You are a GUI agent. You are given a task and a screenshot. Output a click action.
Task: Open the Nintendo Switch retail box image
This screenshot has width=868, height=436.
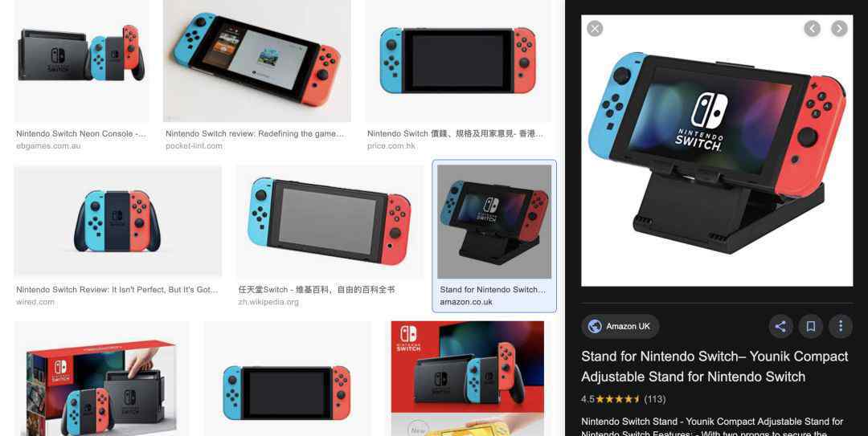coord(101,378)
